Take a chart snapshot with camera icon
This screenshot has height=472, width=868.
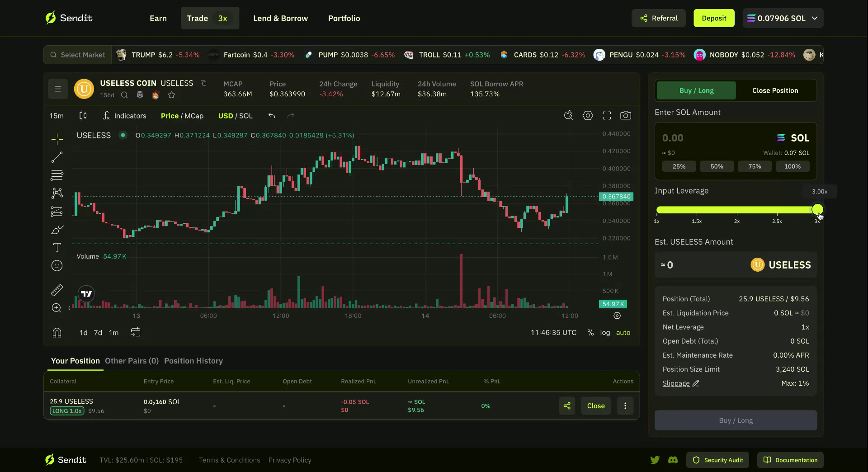(x=626, y=116)
